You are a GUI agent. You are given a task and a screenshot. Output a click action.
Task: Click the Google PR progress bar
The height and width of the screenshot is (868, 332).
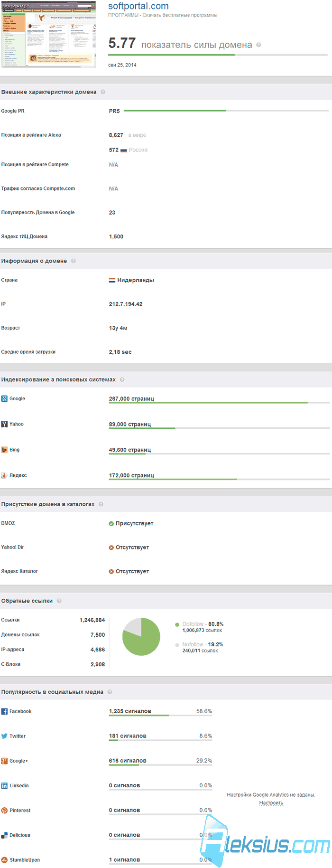point(226,111)
